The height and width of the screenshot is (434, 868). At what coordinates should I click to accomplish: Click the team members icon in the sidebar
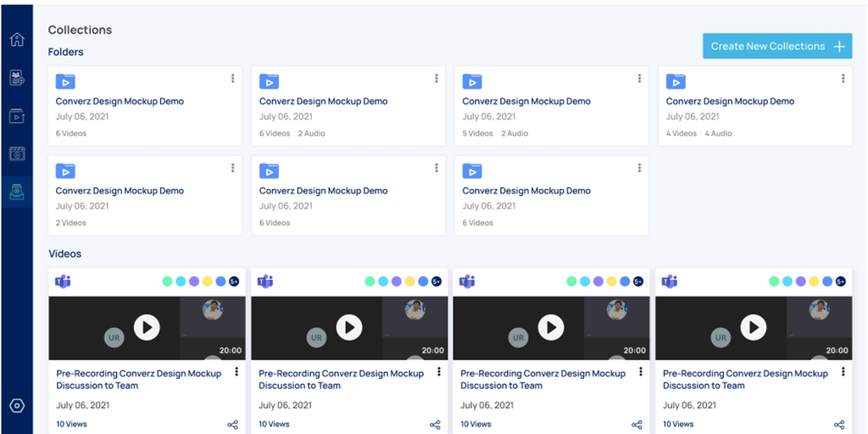coord(17,78)
